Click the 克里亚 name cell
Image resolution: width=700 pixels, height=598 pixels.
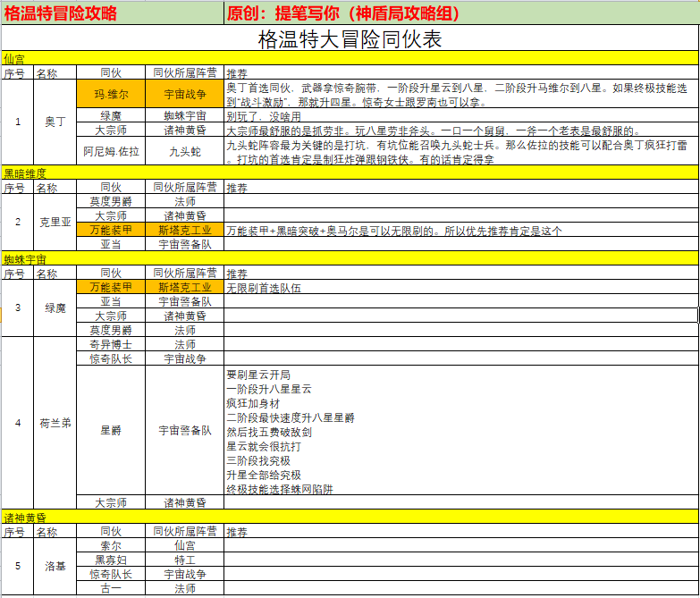point(55,222)
